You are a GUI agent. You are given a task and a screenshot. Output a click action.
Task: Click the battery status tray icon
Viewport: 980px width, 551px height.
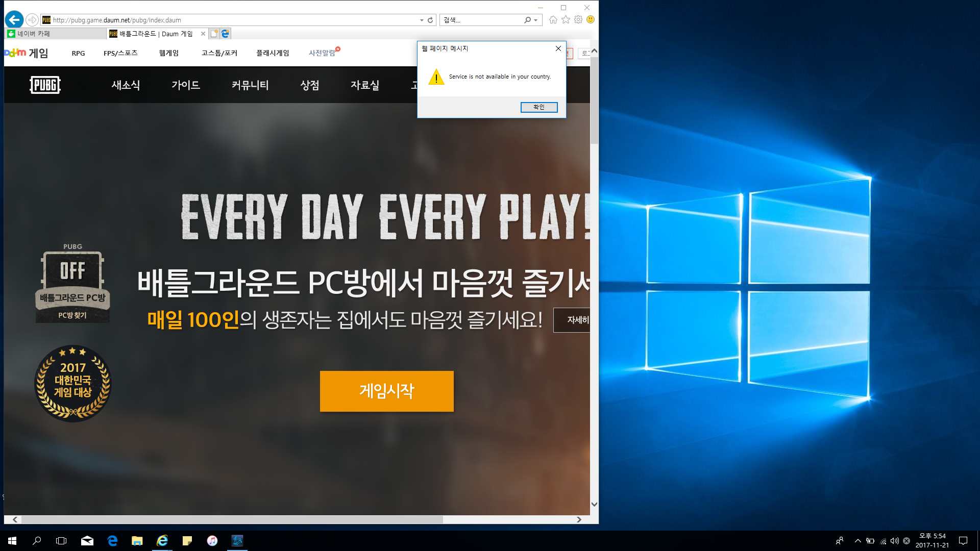click(870, 541)
